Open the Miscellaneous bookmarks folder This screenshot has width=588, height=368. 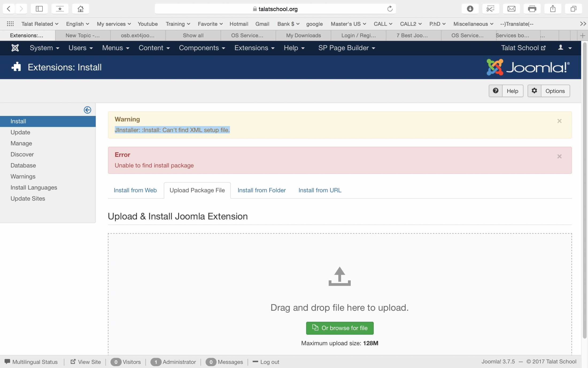click(x=473, y=24)
